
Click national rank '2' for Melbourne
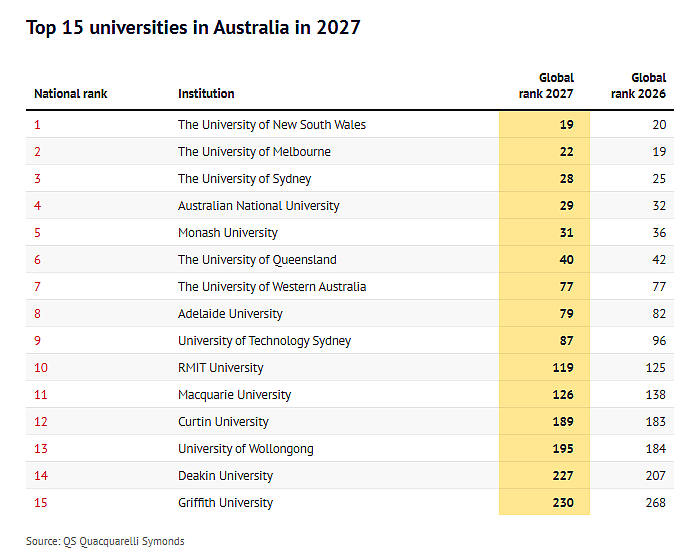pyautogui.click(x=37, y=152)
